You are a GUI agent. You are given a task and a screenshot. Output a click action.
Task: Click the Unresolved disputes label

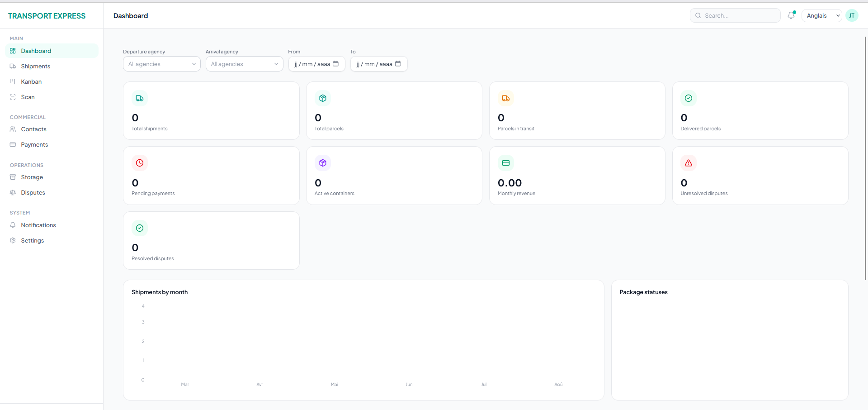[704, 193]
